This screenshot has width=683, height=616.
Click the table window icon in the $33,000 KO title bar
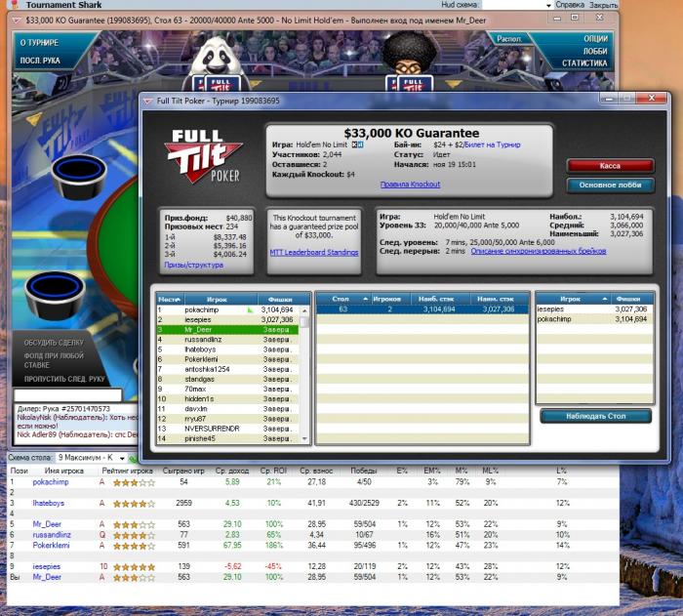(x=17, y=21)
